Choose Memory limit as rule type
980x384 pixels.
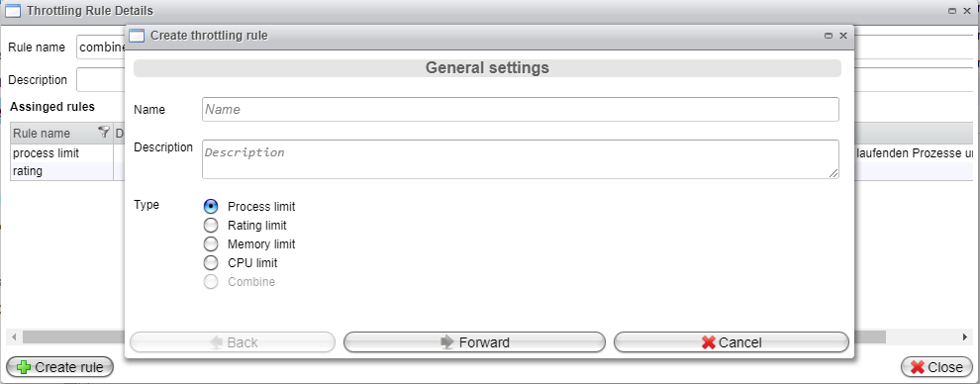[x=211, y=244]
